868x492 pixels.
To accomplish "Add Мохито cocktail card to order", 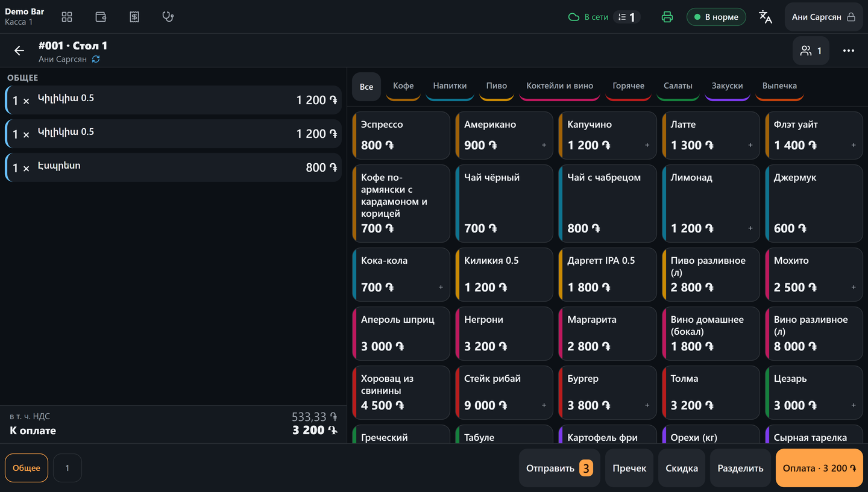I will point(814,275).
